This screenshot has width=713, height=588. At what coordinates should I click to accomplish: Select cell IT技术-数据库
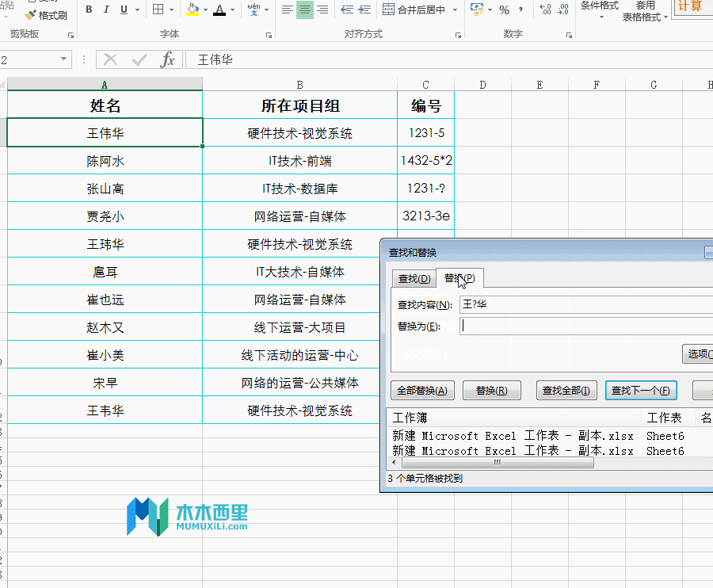coord(299,189)
